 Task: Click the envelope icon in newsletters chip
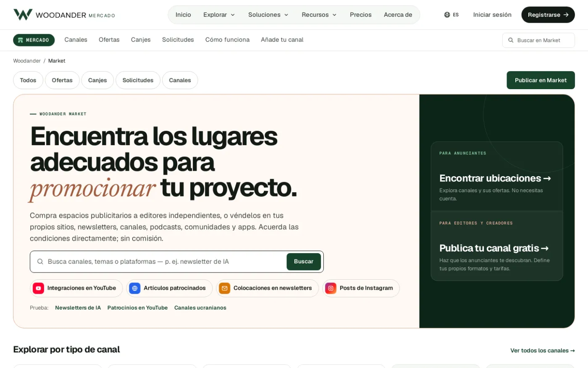click(x=225, y=288)
